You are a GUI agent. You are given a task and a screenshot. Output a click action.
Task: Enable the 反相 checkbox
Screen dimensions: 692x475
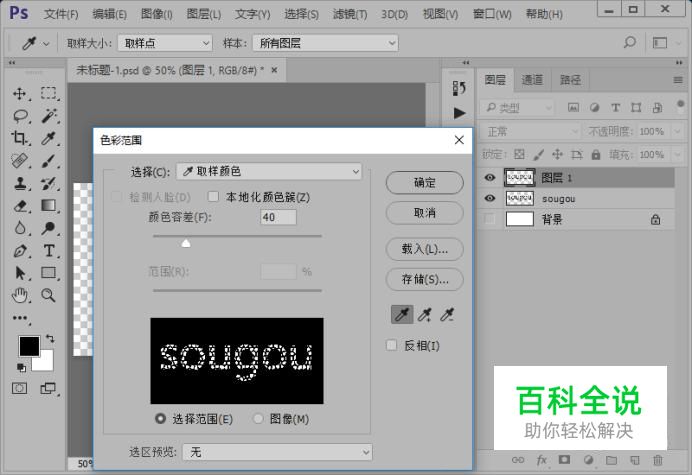391,345
